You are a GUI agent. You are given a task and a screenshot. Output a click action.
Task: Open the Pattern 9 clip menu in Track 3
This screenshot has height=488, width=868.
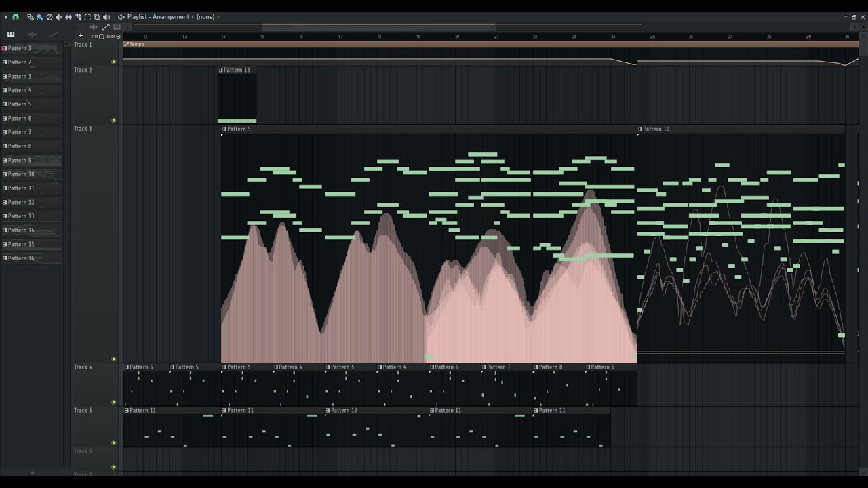coord(224,129)
